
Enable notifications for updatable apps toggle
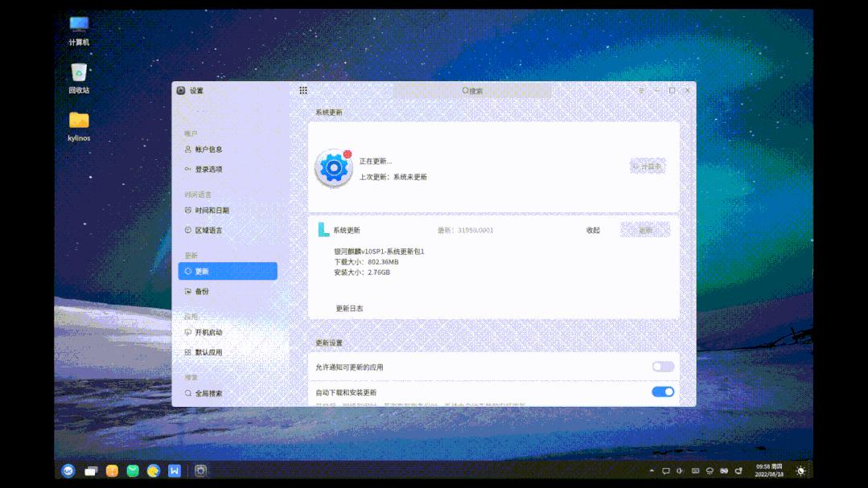click(x=662, y=366)
